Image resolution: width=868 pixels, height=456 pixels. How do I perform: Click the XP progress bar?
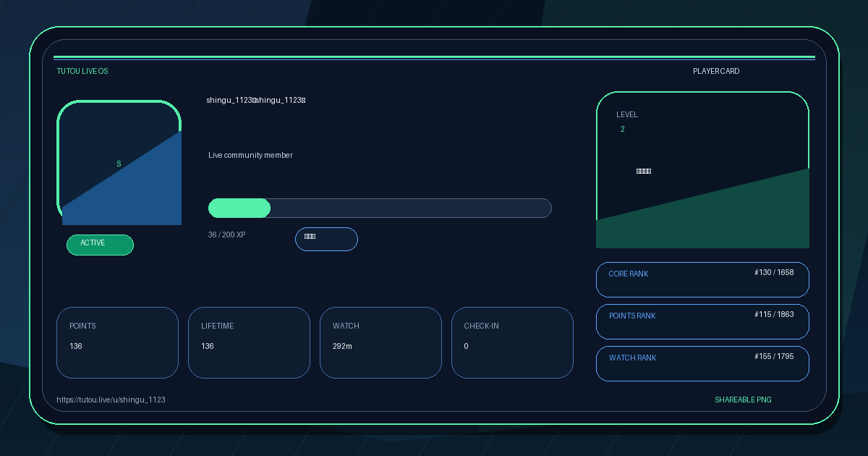pos(380,208)
